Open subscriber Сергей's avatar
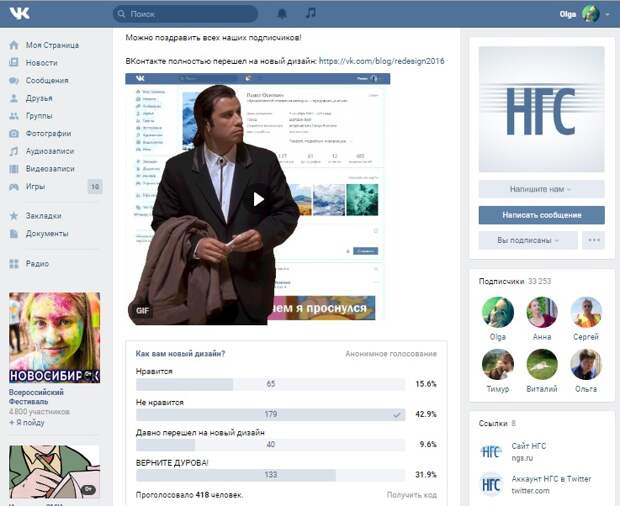Viewport: 620px width, 506px height. point(586,312)
